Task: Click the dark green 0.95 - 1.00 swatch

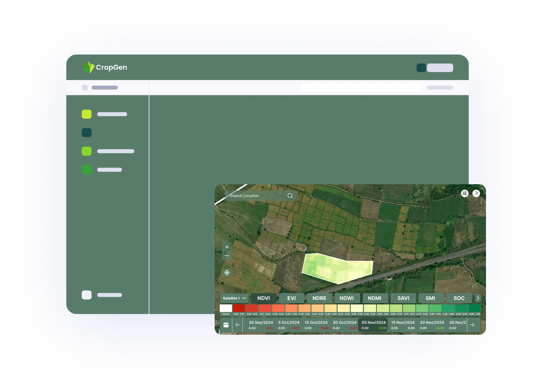Action: point(475,308)
